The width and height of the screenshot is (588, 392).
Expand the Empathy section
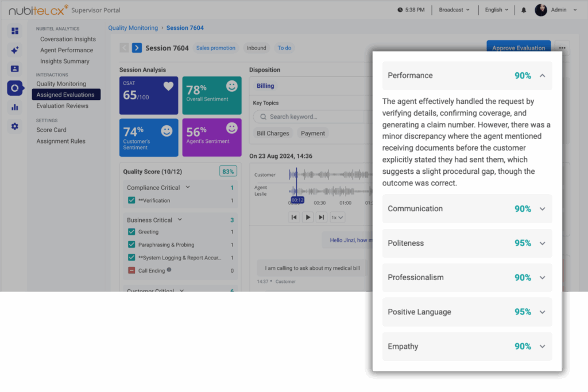point(542,347)
